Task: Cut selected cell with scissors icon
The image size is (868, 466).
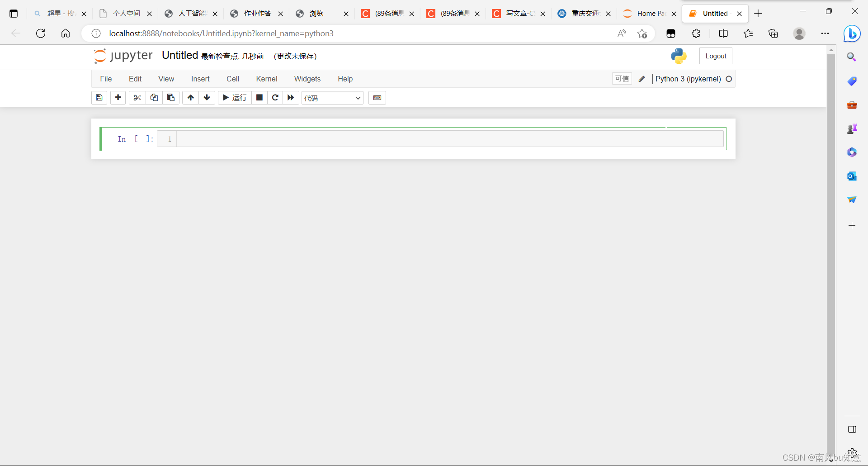Action: click(x=137, y=98)
